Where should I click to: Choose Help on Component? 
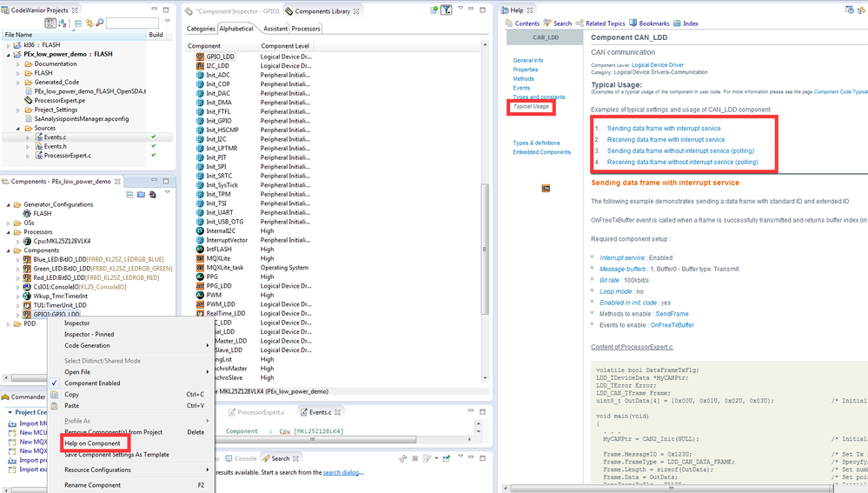(x=92, y=443)
